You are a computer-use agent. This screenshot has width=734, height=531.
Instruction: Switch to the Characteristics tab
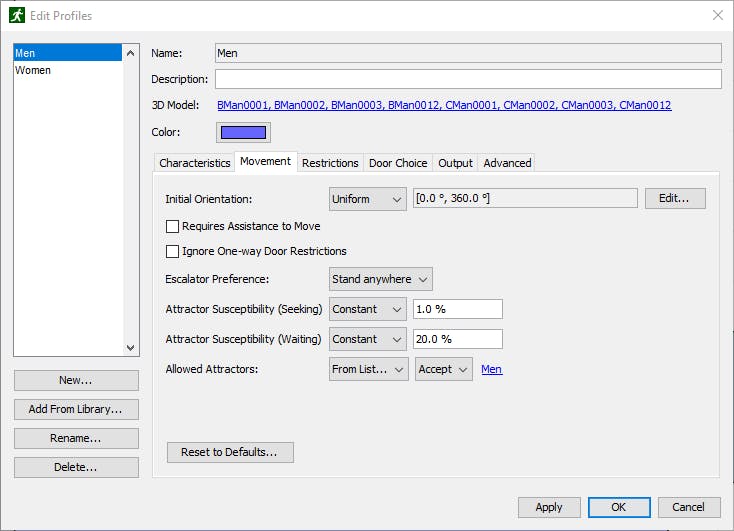click(x=195, y=163)
